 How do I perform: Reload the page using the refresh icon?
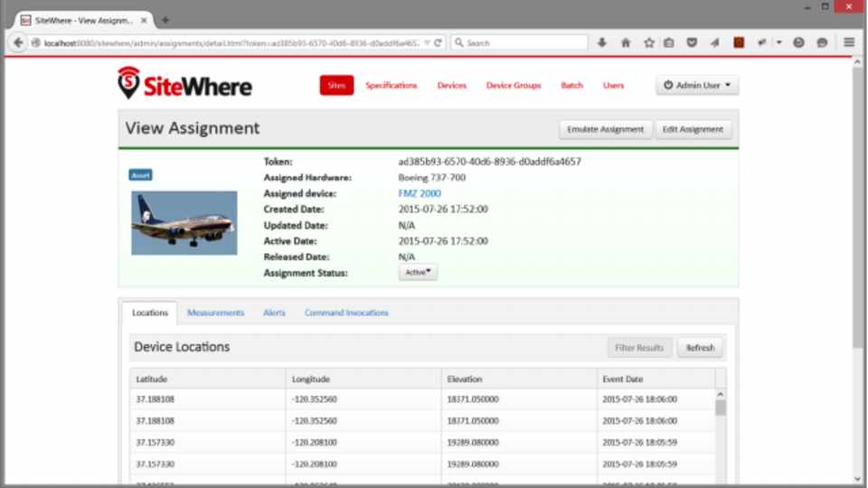pos(439,42)
